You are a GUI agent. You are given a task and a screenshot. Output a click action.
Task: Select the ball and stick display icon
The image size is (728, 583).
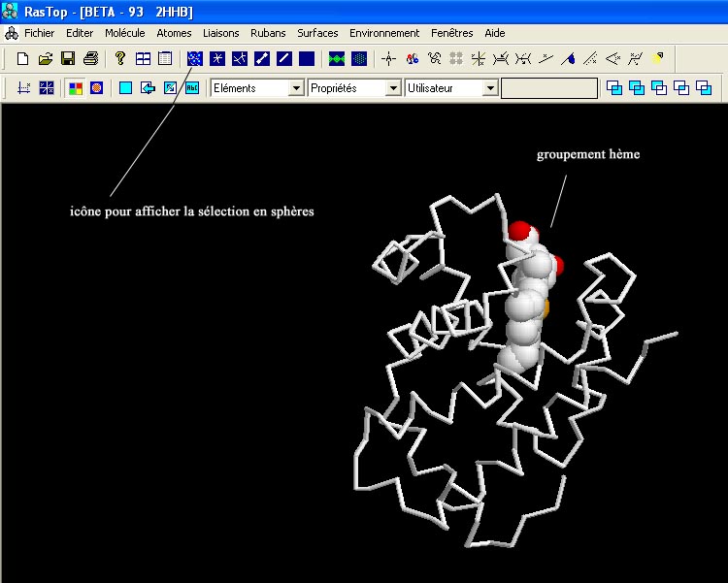click(240, 58)
